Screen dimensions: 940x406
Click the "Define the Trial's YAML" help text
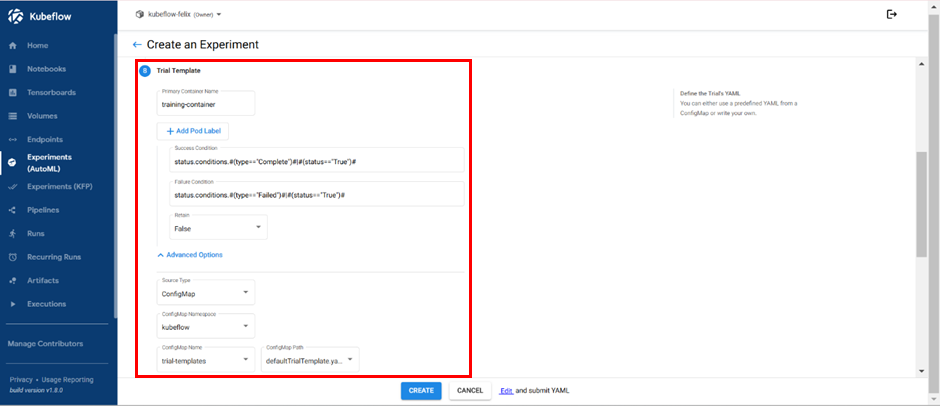tap(710, 94)
